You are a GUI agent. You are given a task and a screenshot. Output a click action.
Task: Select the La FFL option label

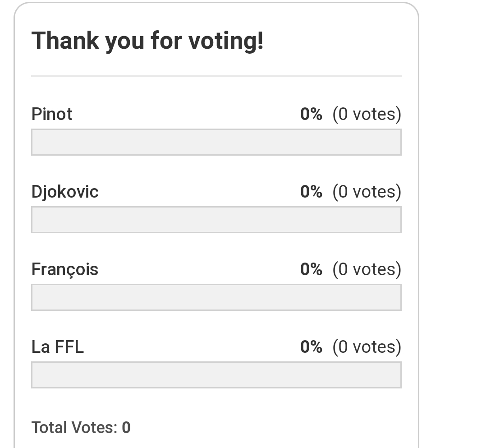point(58,347)
